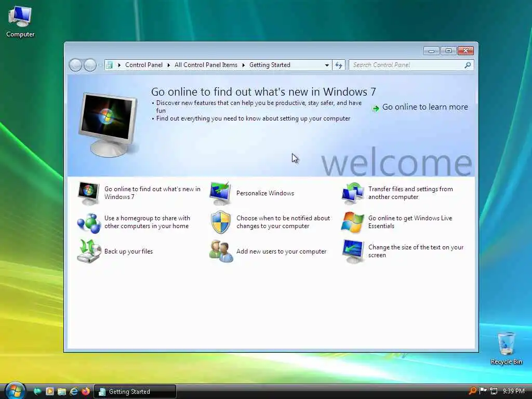Click the 9:39 PM taskbar clock
The height and width of the screenshot is (399, 532).
(513, 391)
